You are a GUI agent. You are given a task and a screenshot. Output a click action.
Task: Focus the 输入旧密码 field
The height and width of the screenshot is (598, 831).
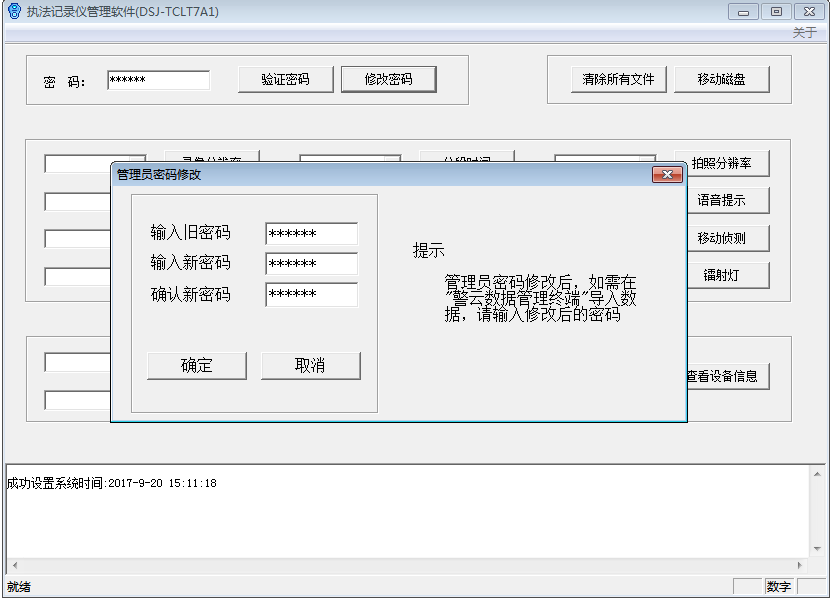pyautogui.click(x=311, y=234)
